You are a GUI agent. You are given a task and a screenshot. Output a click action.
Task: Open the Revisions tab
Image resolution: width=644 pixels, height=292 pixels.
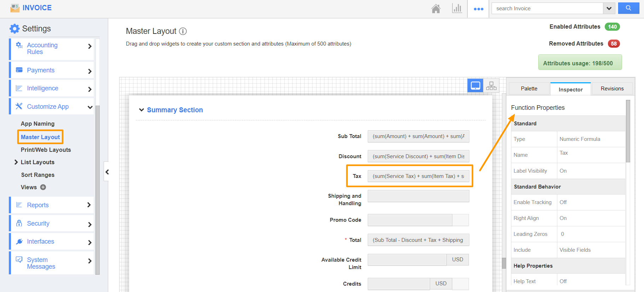pos(612,89)
